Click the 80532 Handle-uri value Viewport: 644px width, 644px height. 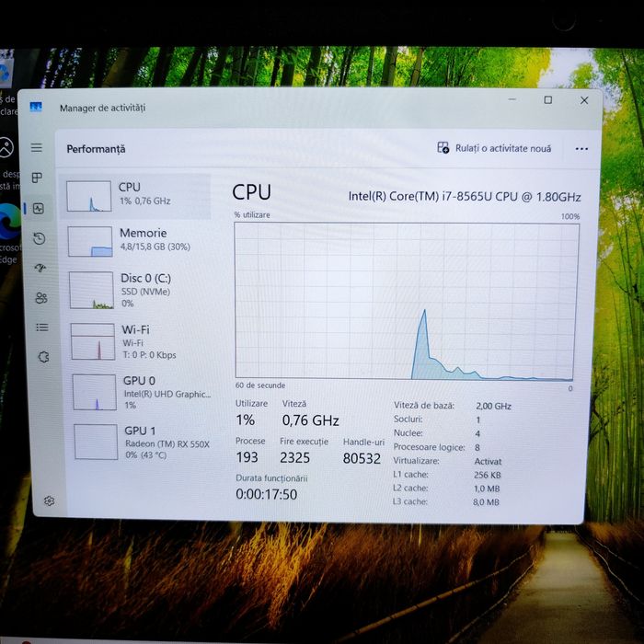point(362,458)
